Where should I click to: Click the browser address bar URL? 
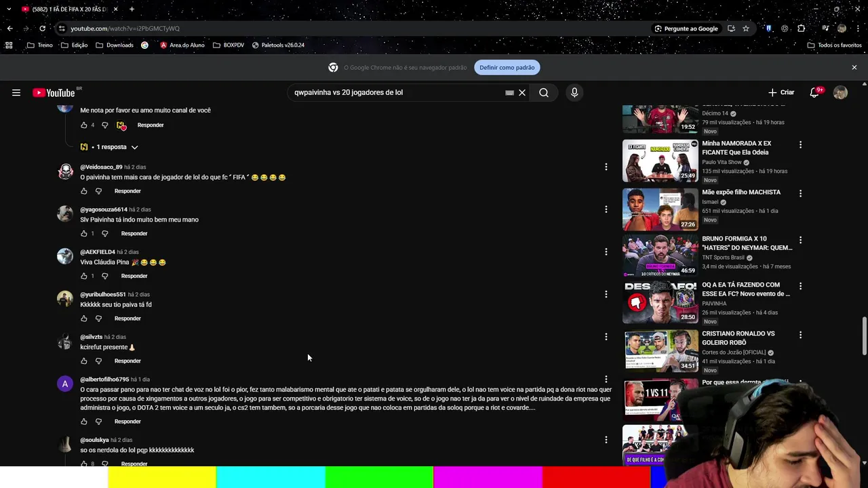125,28
